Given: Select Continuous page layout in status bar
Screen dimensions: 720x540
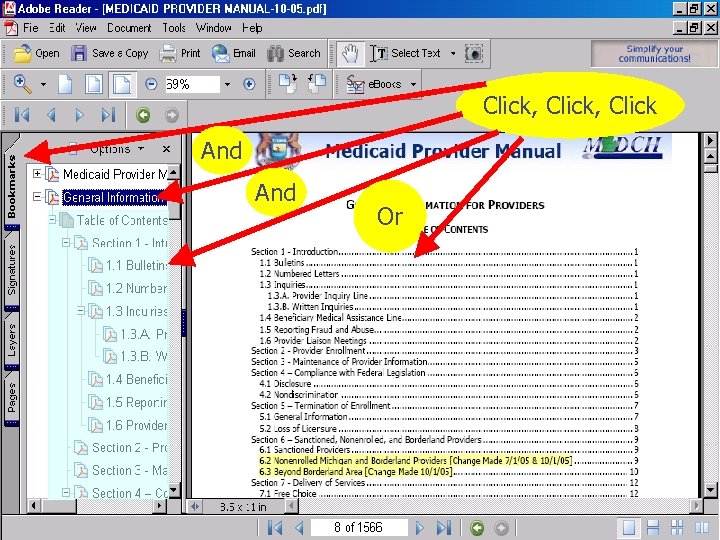Looking at the screenshot, I should (x=653, y=527).
